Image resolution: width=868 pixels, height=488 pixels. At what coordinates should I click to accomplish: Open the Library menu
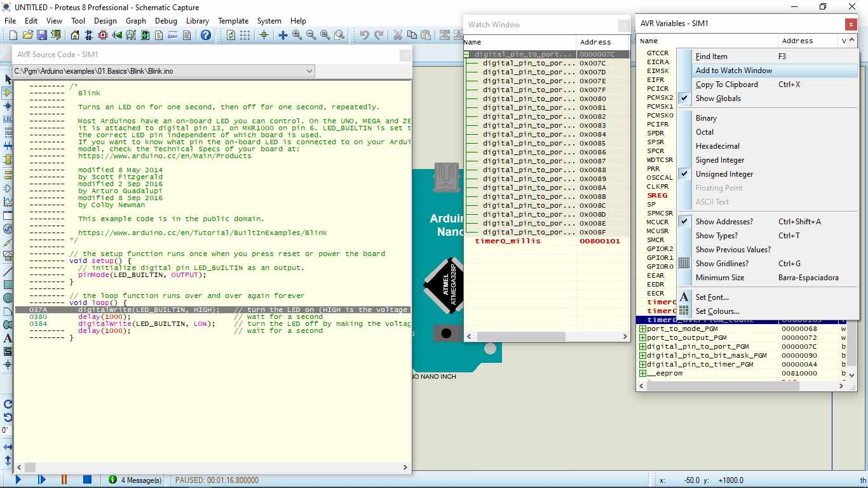pyautogui.click(x=198, y=20)
